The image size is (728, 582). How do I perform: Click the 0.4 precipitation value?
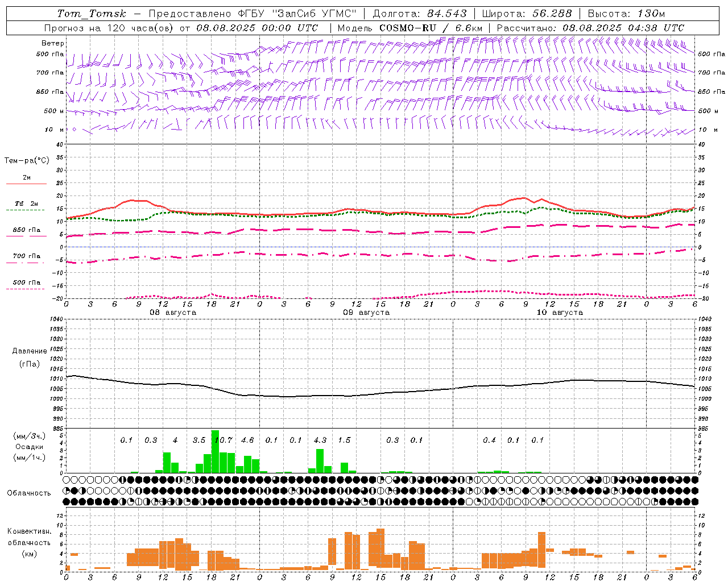[x=489, y=440]
